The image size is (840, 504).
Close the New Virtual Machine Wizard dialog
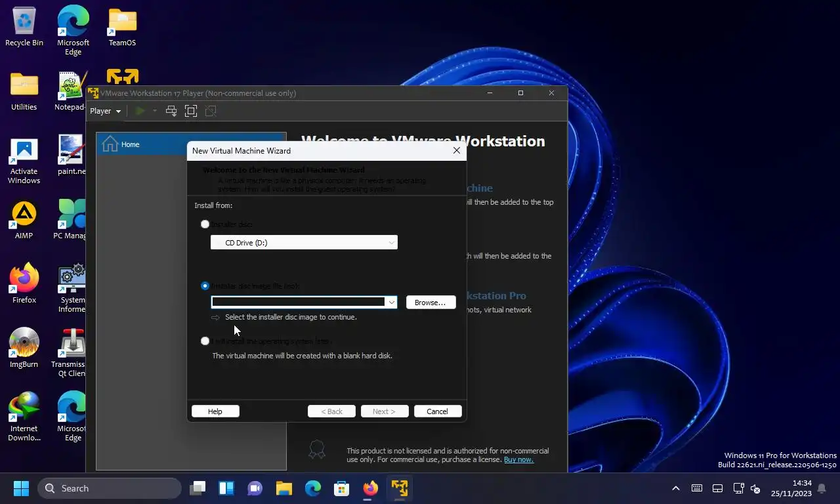[457, 150]
